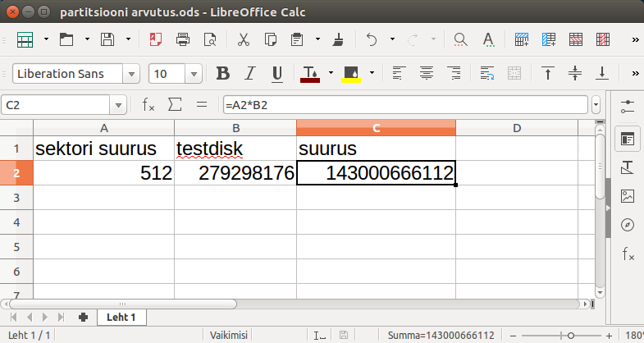644x343 pixels.
Task: Expand the Name Box cell reference dropdown
Action: coord(120,105)
